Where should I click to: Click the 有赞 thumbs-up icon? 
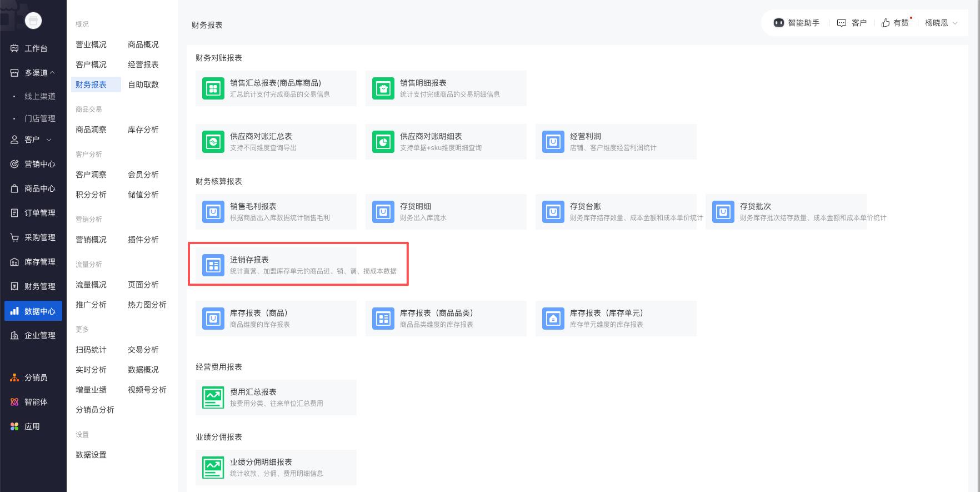click(886, 23)
